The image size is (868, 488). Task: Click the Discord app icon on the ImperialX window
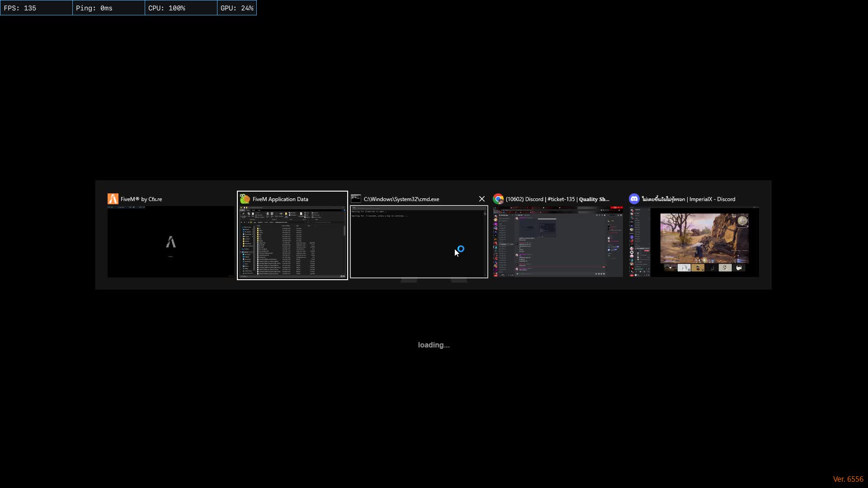click(634, 199)
